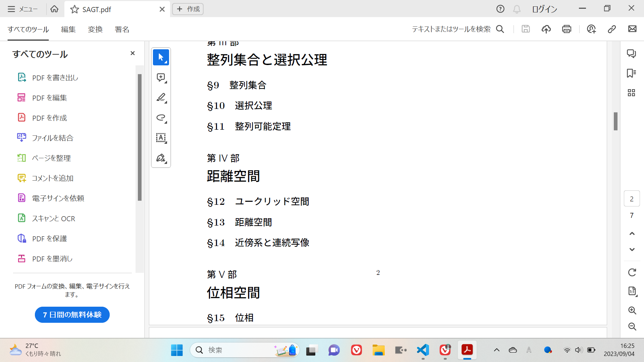
Task: Open the comments panel icon
Action: [x=632, y=53]
